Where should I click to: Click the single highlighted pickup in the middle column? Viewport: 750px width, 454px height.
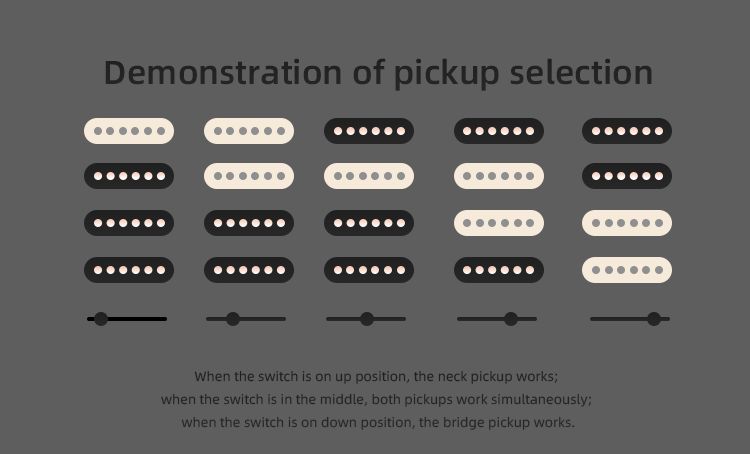[x=369, y=176]
